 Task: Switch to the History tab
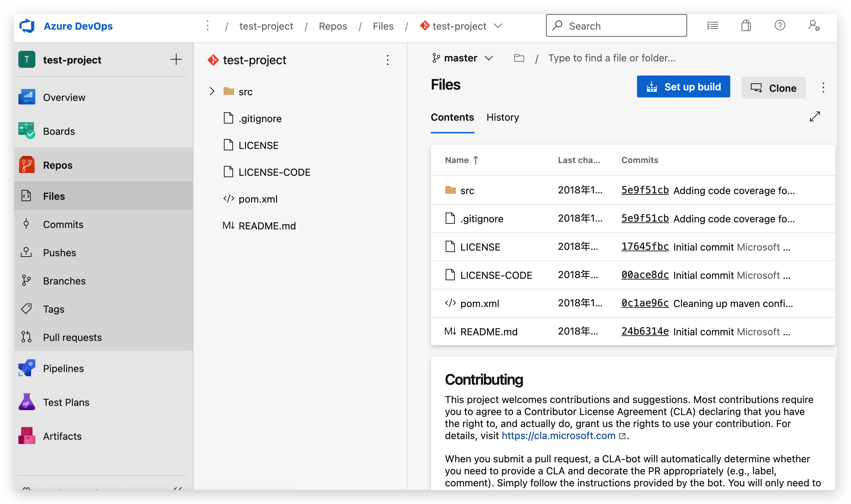coord(503,117)
